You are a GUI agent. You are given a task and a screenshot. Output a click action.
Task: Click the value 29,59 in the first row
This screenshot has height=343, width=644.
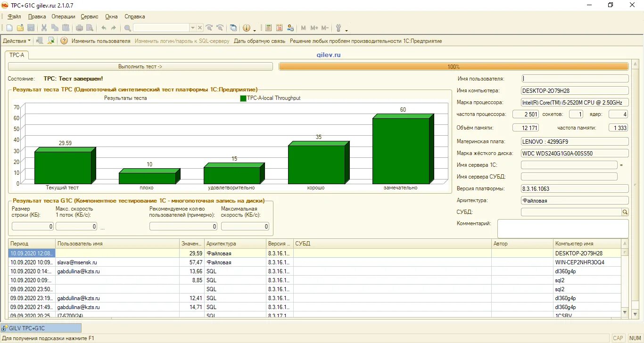(192, 253)
